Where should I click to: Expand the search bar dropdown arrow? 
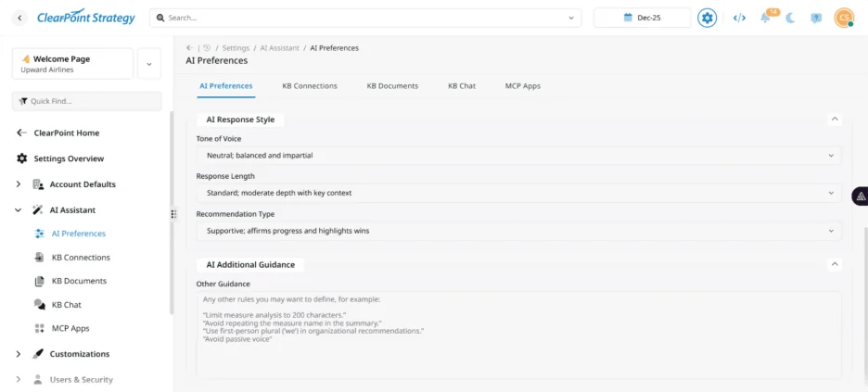tap(571, 19)
